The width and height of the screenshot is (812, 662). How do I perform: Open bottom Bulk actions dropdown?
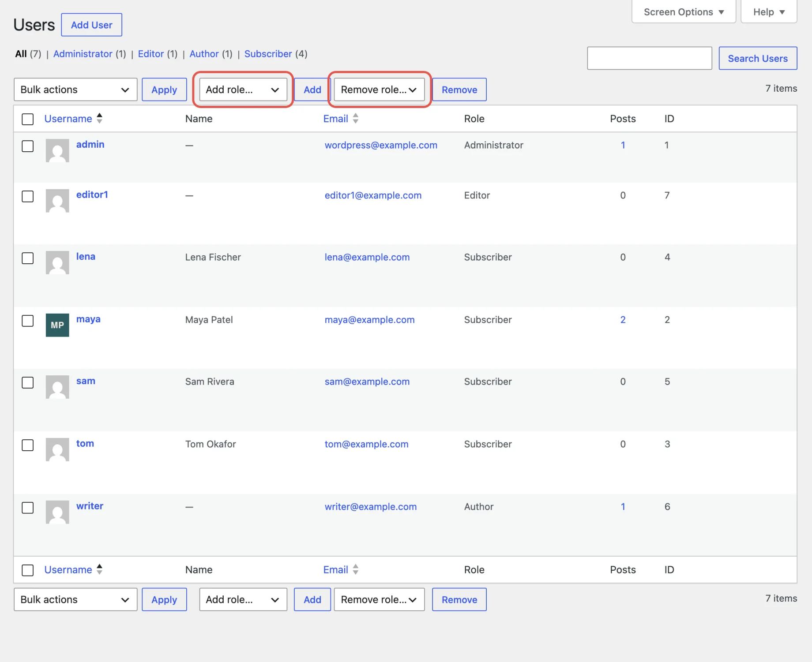(x=75, y=599)
